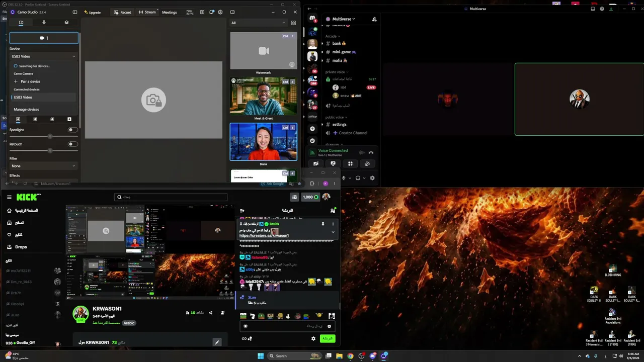Viewport: 644px width, 362px height.
Task: Open Discord server discovery compass
Action: tap(312, 141)
